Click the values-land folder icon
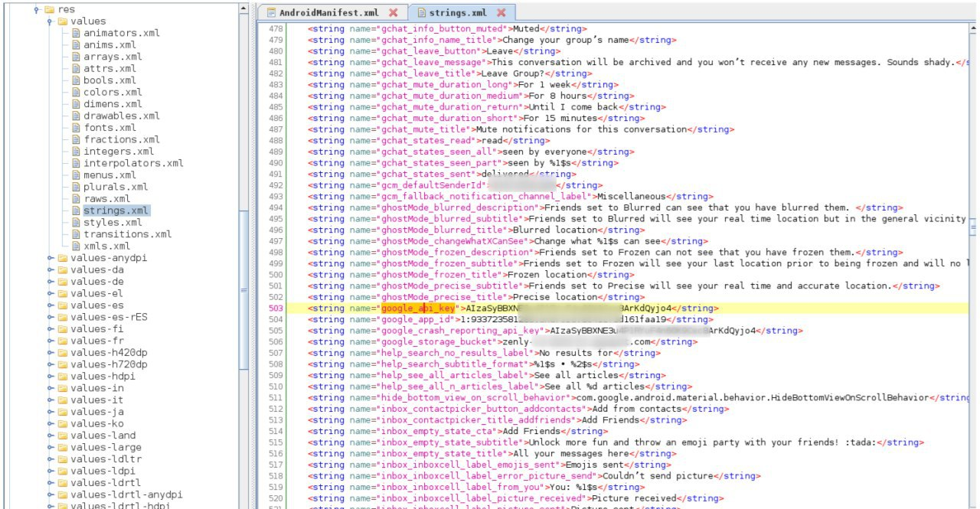Screen dimensions: 980x509 point(63,436)
